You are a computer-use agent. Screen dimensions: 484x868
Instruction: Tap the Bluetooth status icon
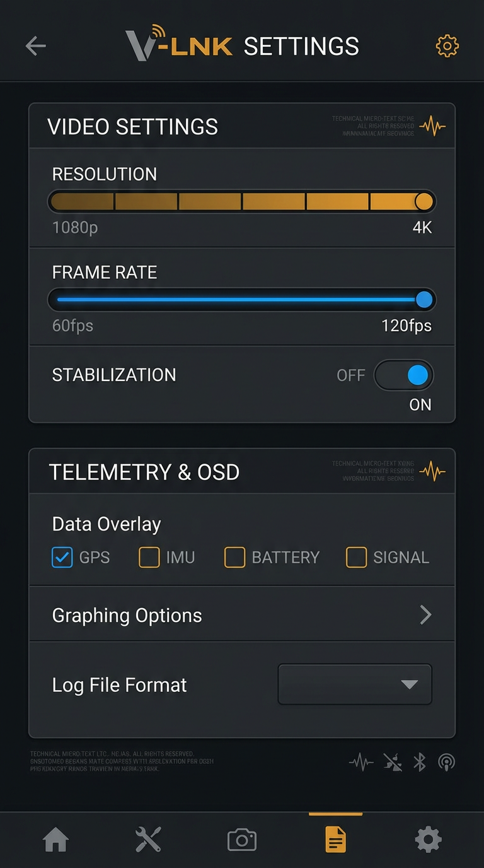(x=420, y=762)
